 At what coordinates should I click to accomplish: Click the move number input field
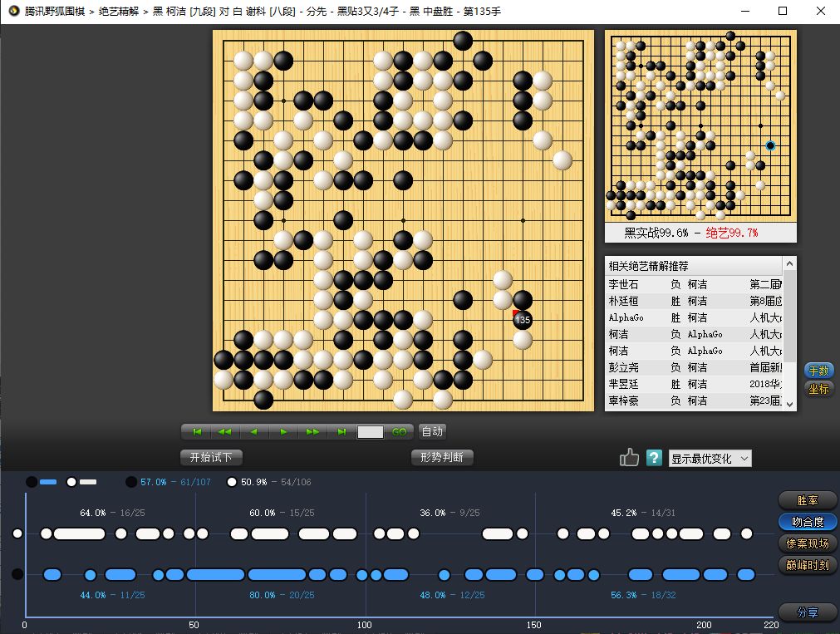[x=371, y=432]
